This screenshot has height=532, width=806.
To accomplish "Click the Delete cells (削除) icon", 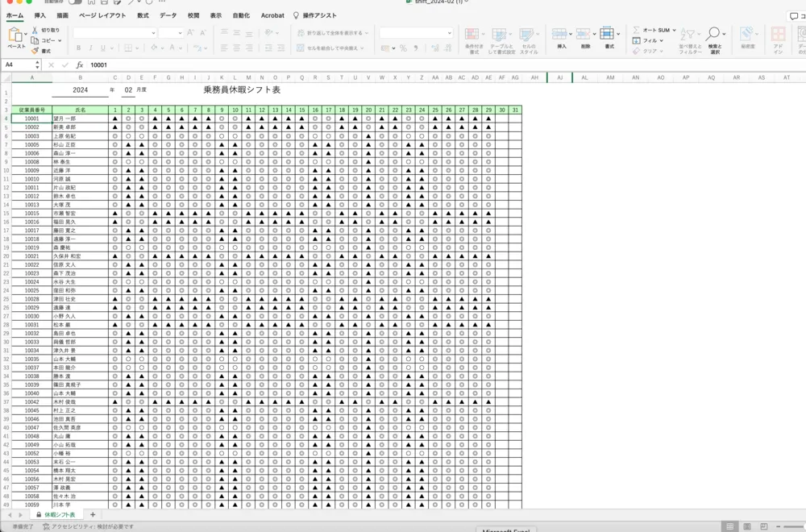I will [584, 34].
